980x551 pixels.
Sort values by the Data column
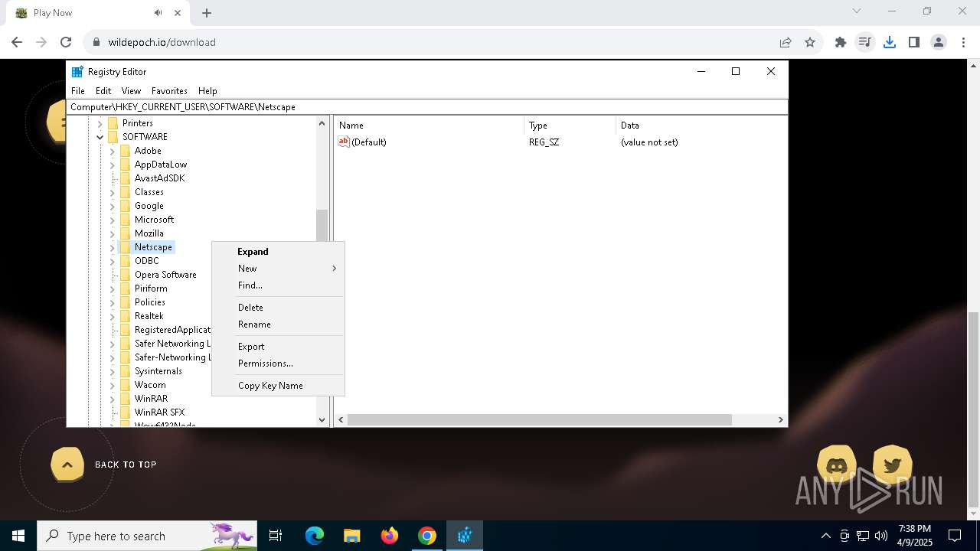[x=701, y=126]
